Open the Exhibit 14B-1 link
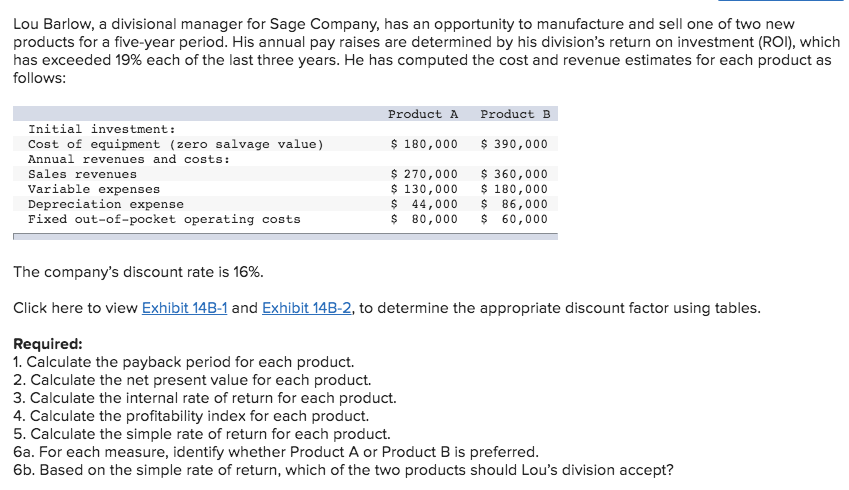 [x=184, y=308]
